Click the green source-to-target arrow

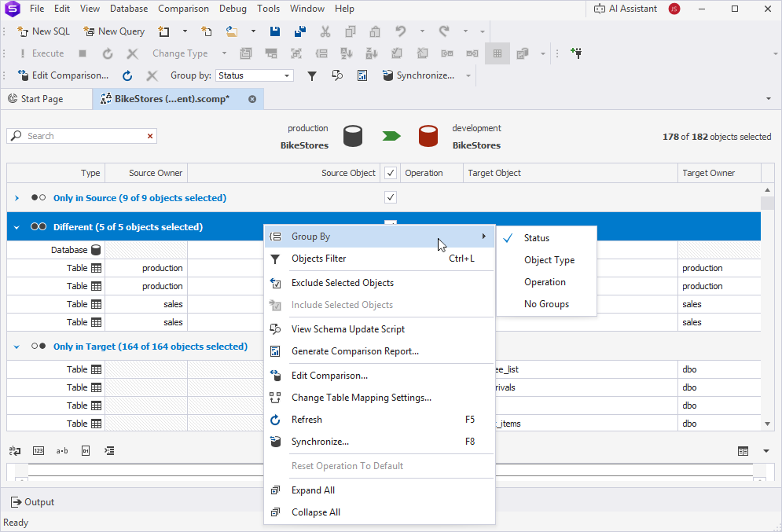click(x=391, y=136)
